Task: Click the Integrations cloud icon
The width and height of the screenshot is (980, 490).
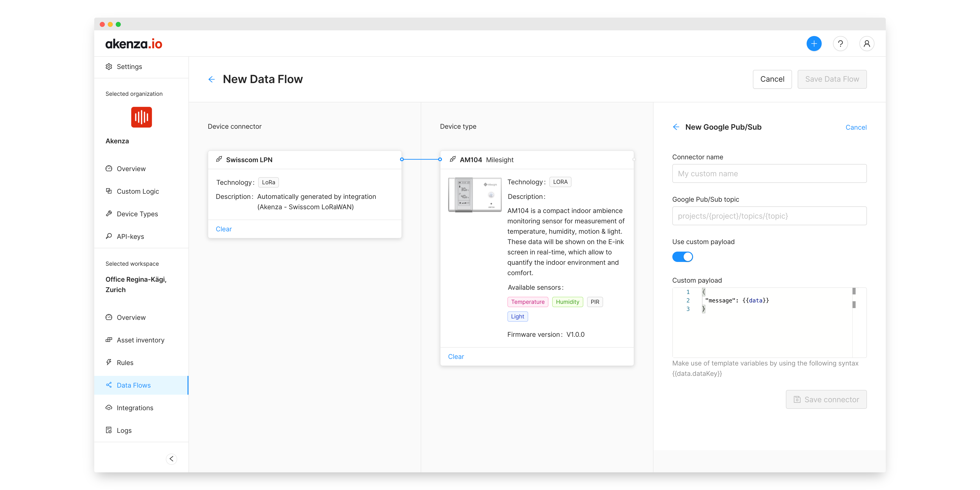Action: tap(109, 408)
